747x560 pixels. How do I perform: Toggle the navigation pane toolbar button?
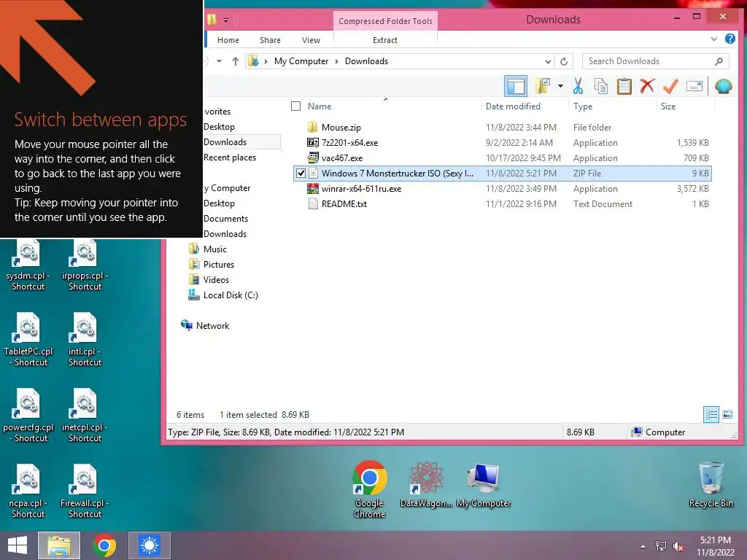pos(516,86)
